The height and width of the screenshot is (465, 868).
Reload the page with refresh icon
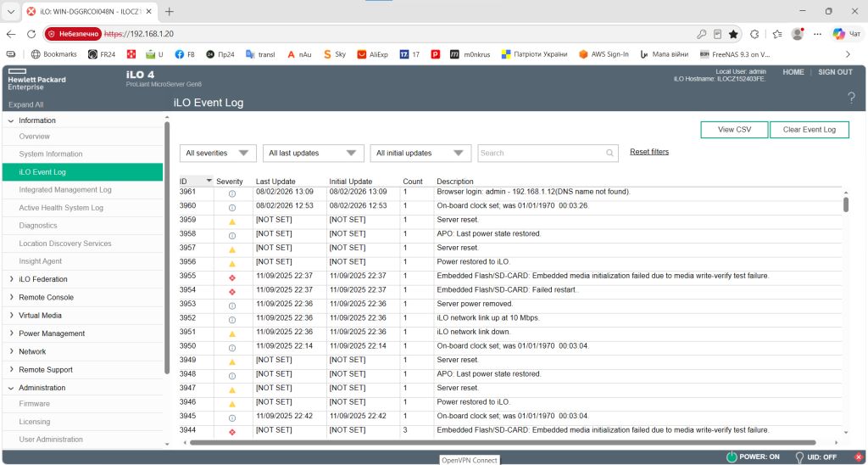[31, 34]
